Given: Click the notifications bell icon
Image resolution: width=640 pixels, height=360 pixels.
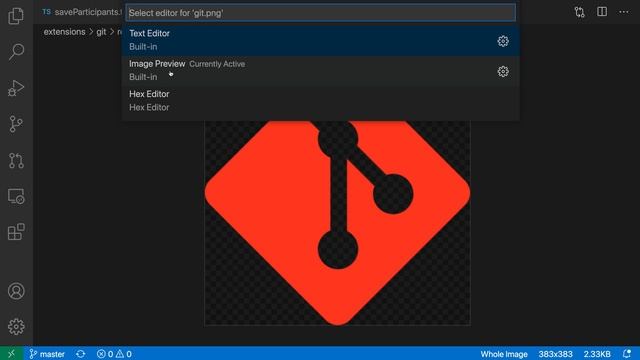Looking at the screenshot, I should pyautogui.click(x=627, y=353).
